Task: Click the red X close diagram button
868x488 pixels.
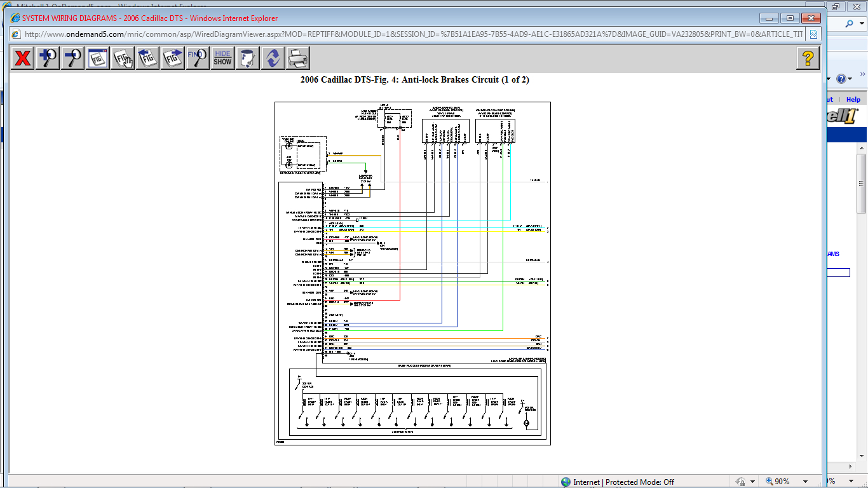Action: 22,58
